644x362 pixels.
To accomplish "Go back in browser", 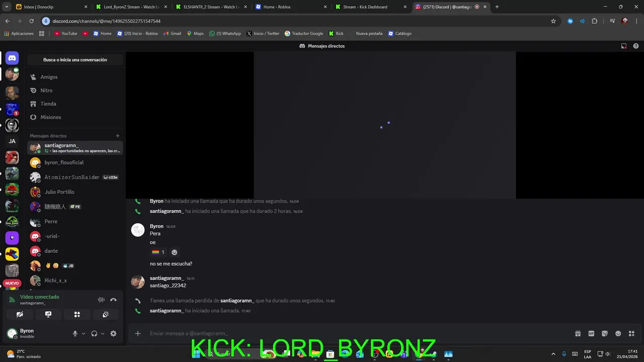I will (8, 21).
